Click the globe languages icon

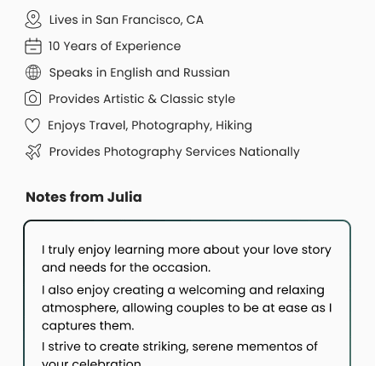tap(33, 72)
